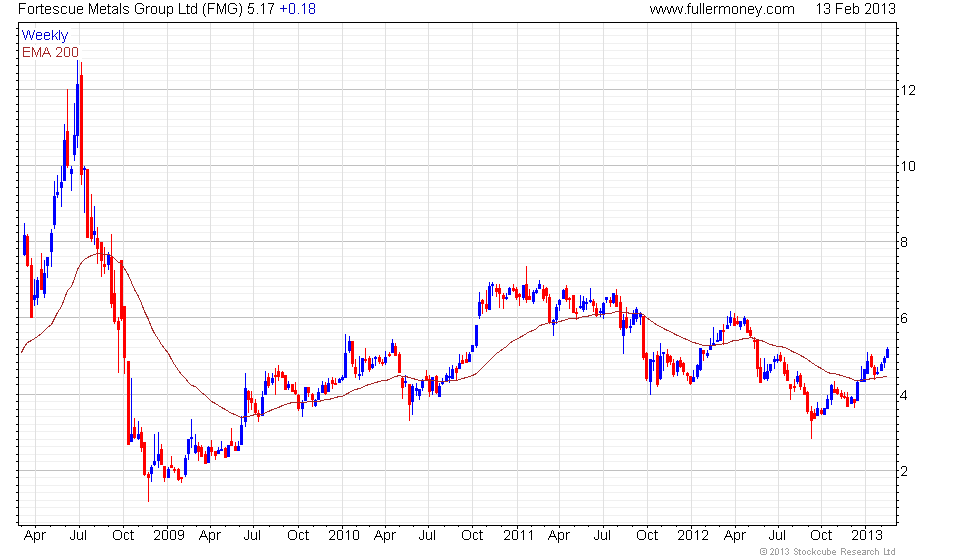This screenshot has width=980, height=560.
Task: Click the chart date 13 Feb 2013
Action: coord(856,9)
